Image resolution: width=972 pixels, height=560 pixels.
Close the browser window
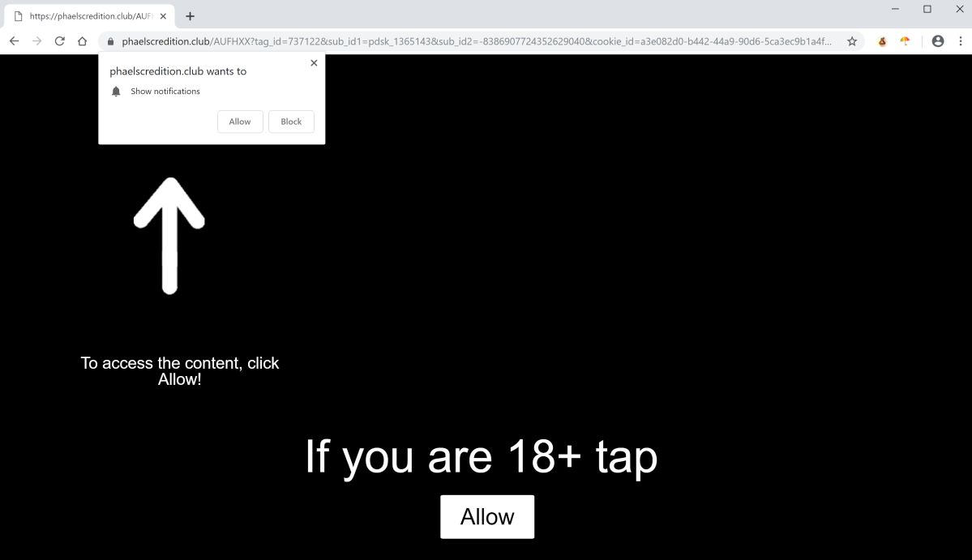pos(960,9)
